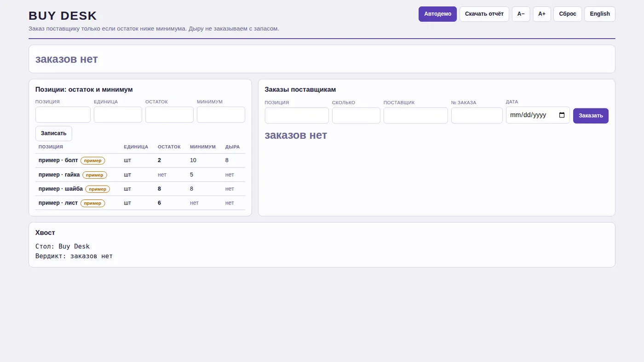
Task: Download report via Скачать отчёт
Action: (x=484, y=14)
